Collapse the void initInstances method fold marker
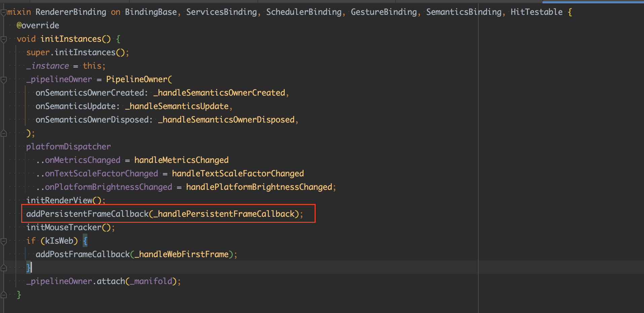This screenshot has height=313, width=644. (x=4, y=39)
